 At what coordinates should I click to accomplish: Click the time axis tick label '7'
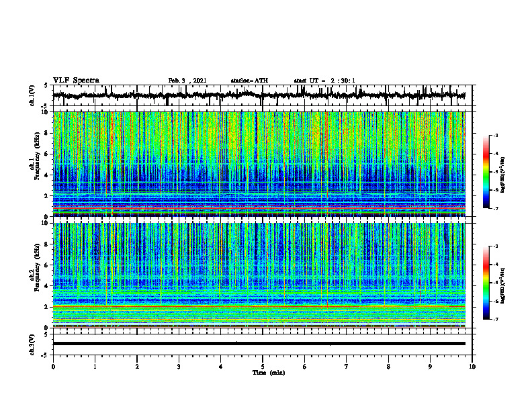pyautogui.click(x=347, y=367)
